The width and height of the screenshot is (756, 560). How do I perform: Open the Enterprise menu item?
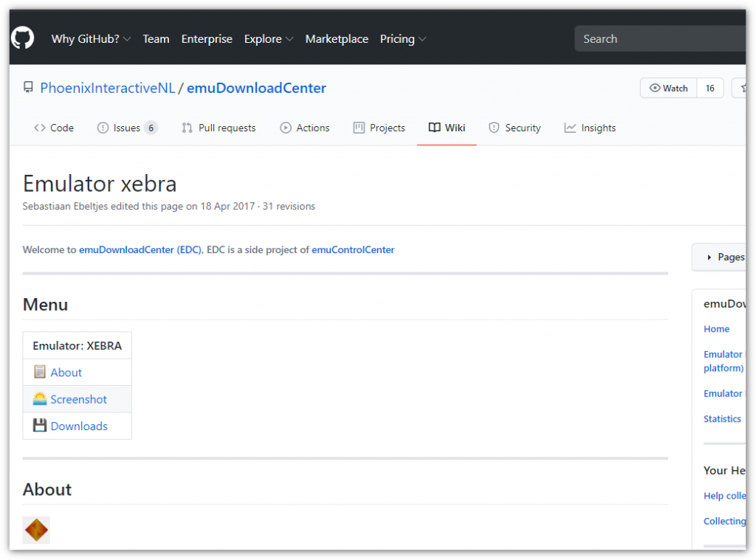click(x=207, y=39)
